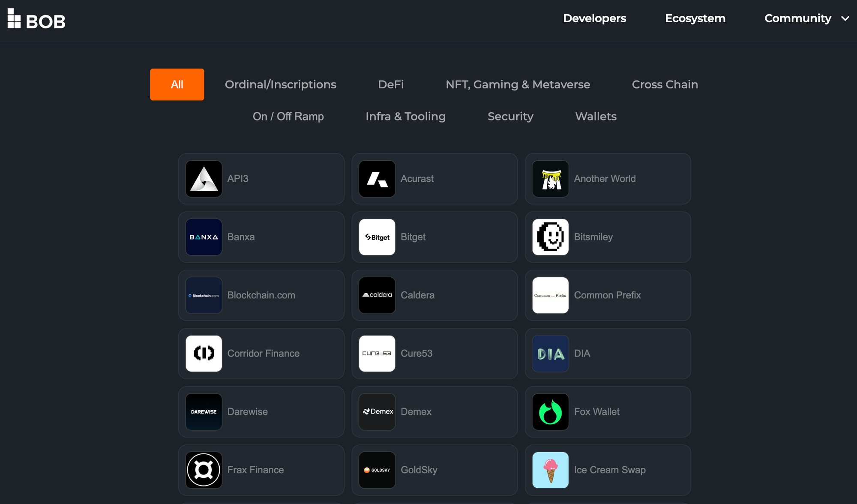Click the Acurast logo icon
The image size is (857, 504).
click(377, 179)
